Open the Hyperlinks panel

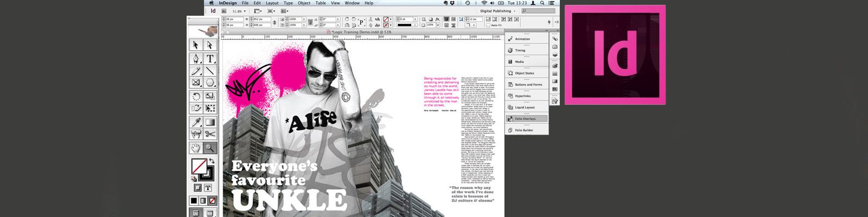point(527,96)
